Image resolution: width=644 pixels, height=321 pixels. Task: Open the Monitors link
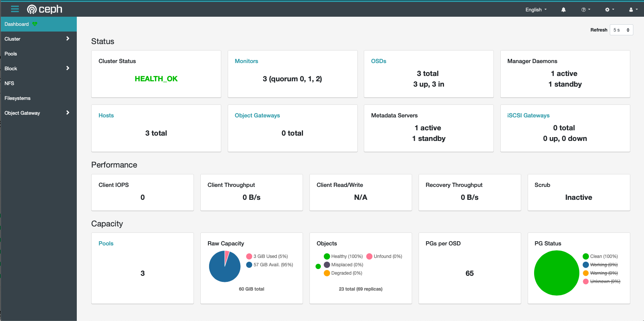[246, 61]
